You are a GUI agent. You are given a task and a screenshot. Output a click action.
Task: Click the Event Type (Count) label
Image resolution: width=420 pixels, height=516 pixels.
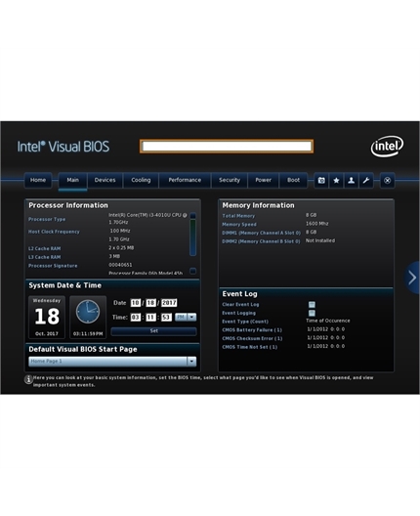(x=245, y=322)
